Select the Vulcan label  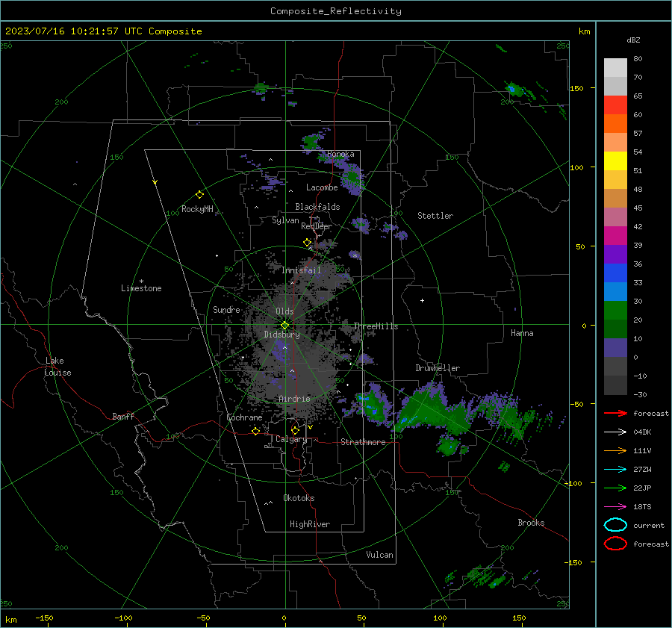click(379, 555)
